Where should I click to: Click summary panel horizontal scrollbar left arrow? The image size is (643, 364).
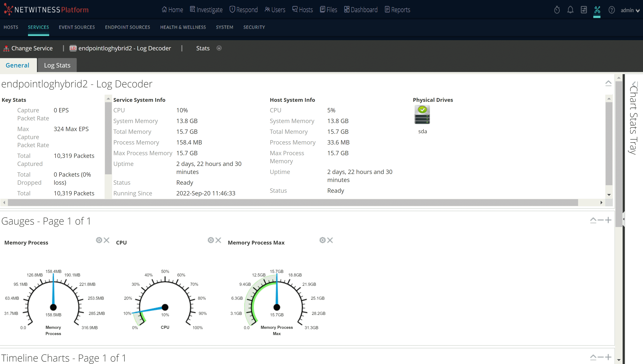[4, 203]
